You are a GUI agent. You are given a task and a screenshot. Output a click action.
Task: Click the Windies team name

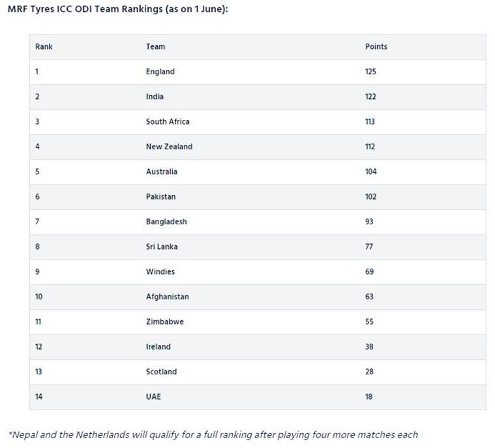(x=160, y=271)
